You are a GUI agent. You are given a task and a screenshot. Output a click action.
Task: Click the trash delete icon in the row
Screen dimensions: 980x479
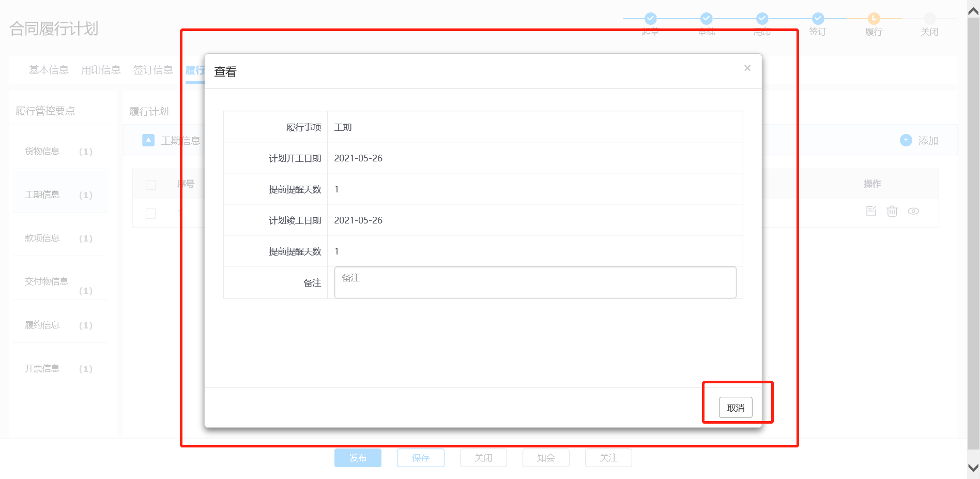892,211
